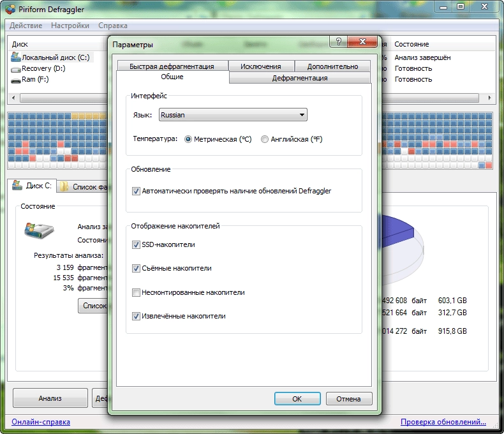Click the Local Disk (C:) drive icon
Viewport: 504px width, 434px height.
(16, 57)
